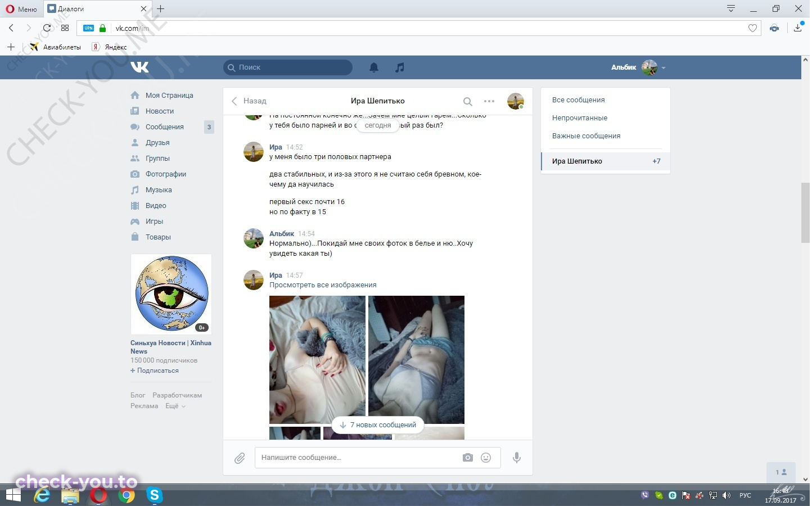Click Просмотреть все изображения

pos(323,285)
